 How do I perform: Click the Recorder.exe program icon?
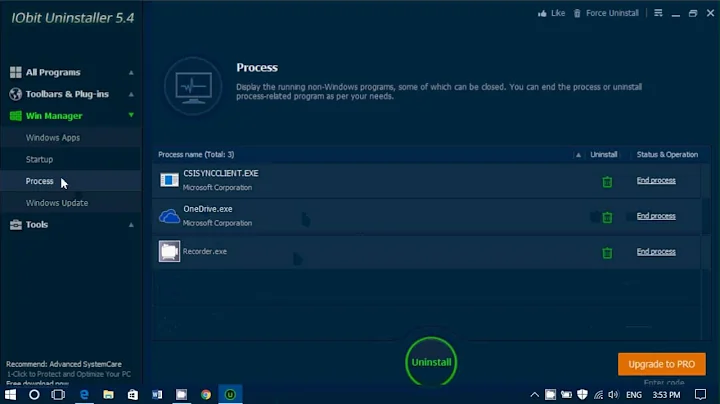tap(169, 251)
